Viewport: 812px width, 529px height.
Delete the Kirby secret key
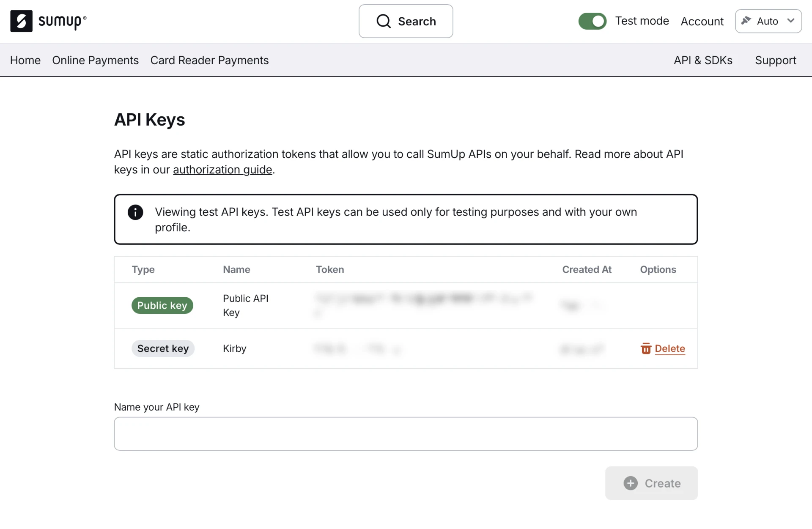[669, 348]
